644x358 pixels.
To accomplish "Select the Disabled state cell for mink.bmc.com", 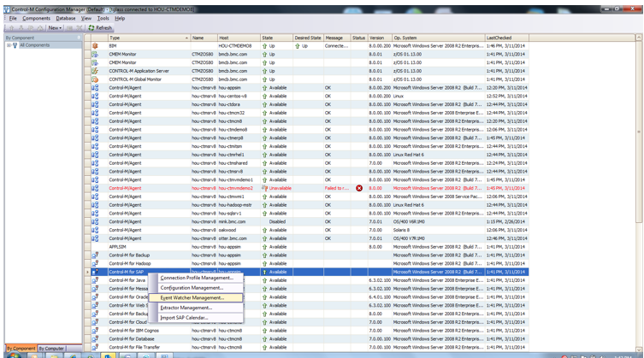I will pos(276,221).
